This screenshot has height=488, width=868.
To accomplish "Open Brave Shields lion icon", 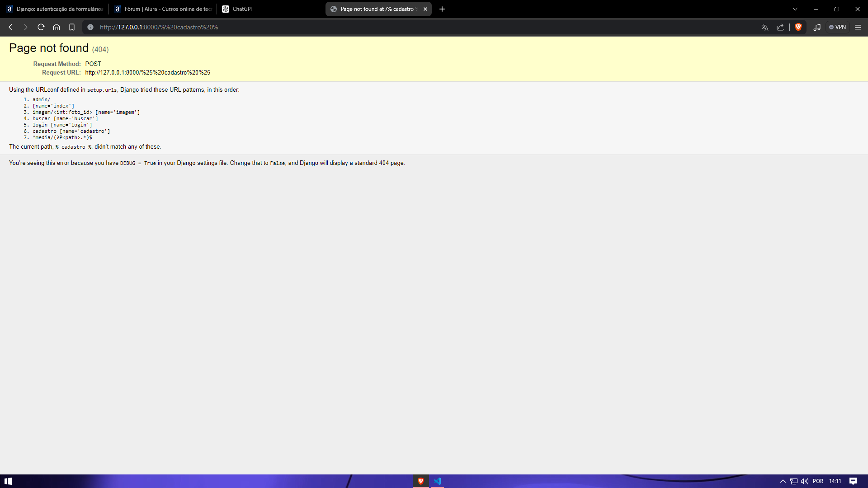I will (798, 27).
